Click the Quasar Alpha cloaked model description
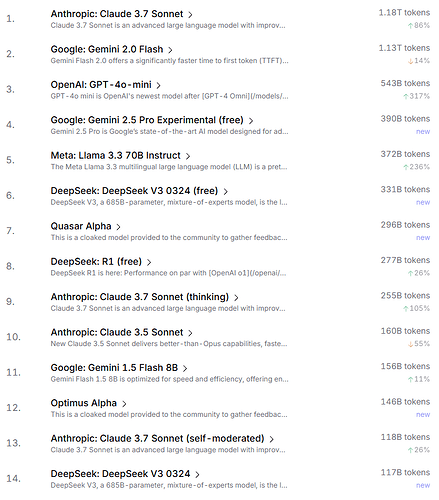439x500 pixels. tap(169, 238)
